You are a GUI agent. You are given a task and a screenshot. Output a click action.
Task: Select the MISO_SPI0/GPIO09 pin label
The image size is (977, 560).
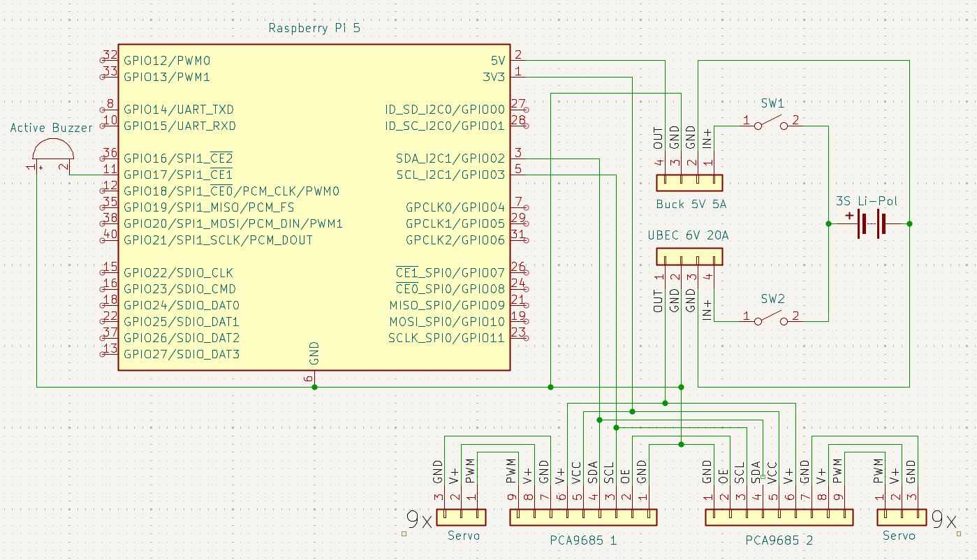447,305
